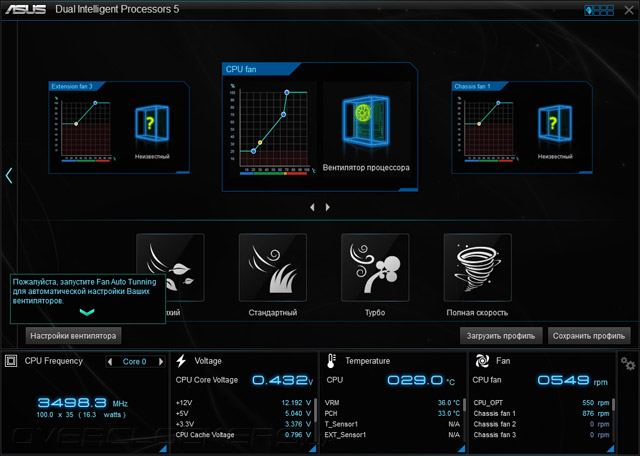The image size is (640, 456).
Task: Click the Турбо mode label
Action: [x=375, y=313]
